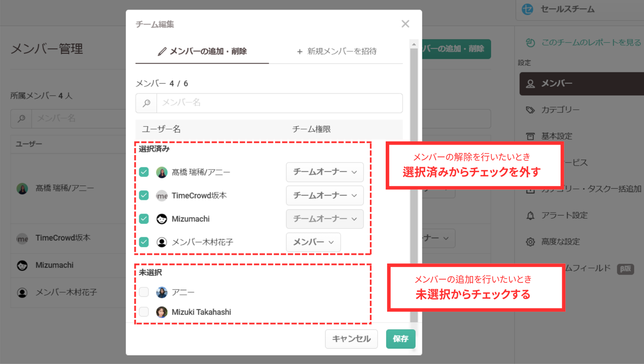Expand the Mizumachi team role dropdown
Screen dimensions: 644x364
click(x=324, y=219)
